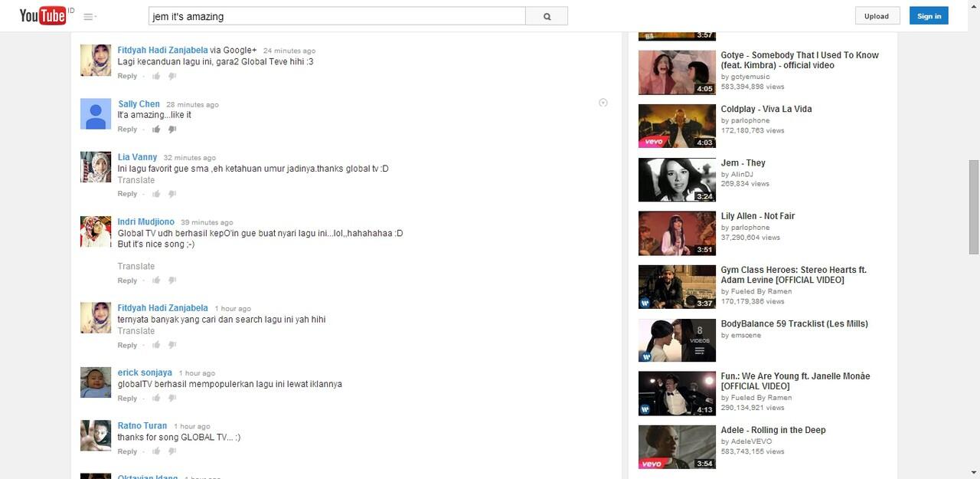Click erick sonjaya's avatar picture
The width and height of the screenshot is (980, 479).
click(x=96, y=382)
